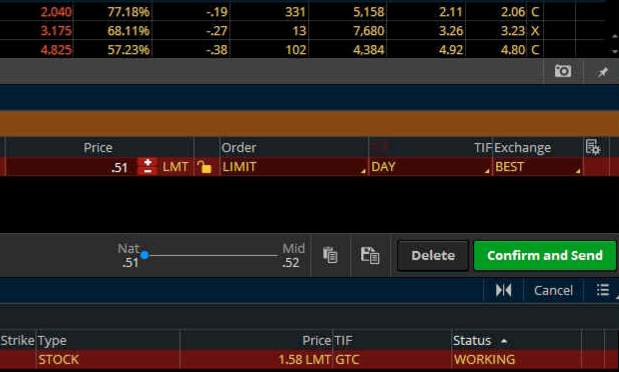Click the save order icon
This screenshot has height=372, width=619.
click(x=370, y=255)
